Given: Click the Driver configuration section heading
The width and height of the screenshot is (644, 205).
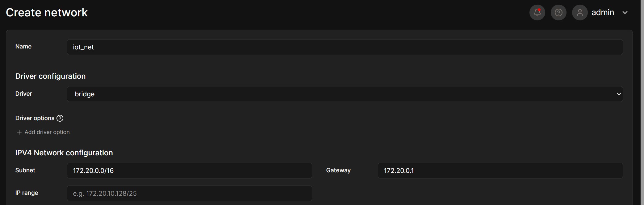Looking at the screenshot, I should coord(50,76).
